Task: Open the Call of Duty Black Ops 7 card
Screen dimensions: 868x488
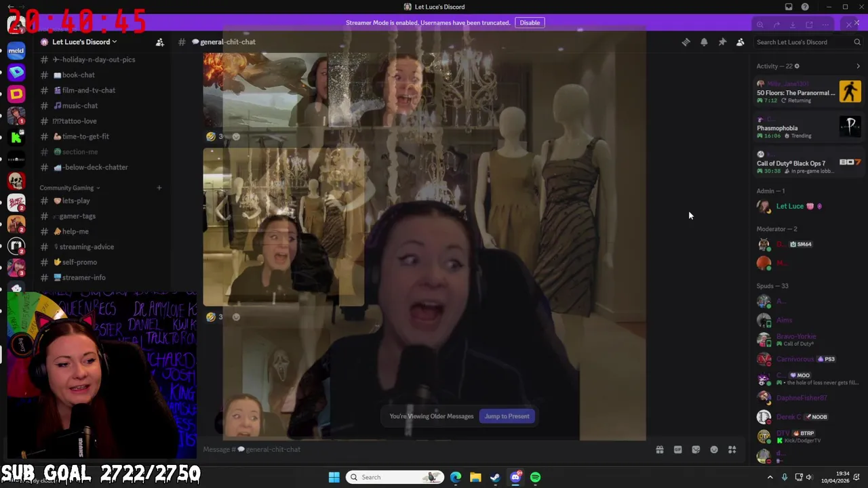Action: click(x=808, y=163)
